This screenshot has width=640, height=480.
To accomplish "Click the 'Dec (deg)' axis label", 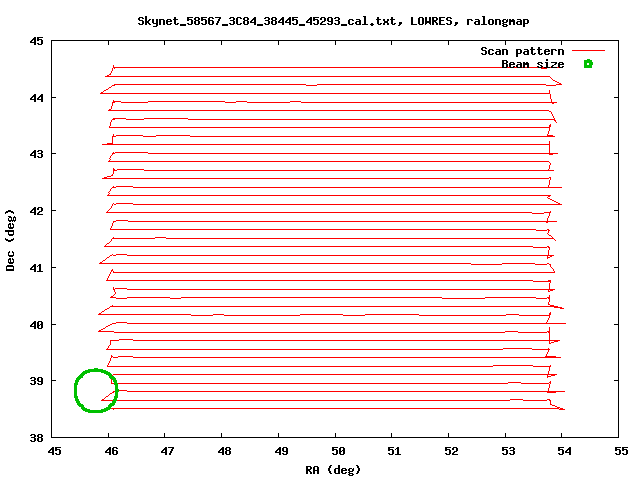I will (x=10, y=240).
